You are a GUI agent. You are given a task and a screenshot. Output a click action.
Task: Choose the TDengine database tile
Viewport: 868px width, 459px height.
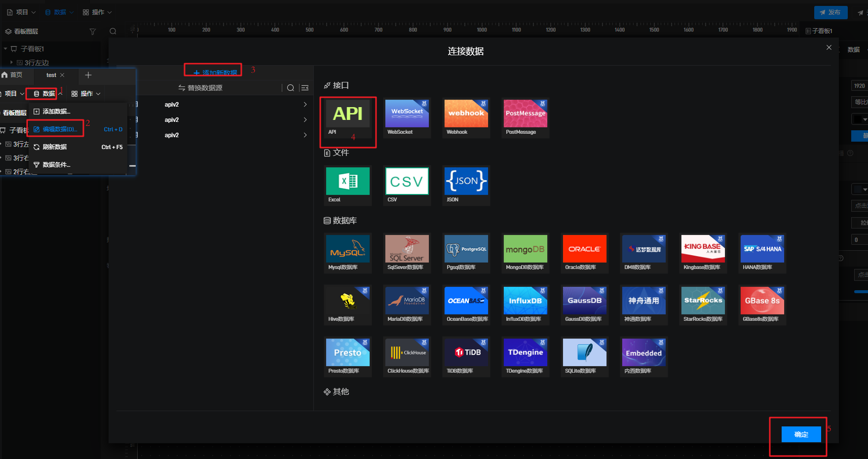pyautogui.click(x=526, y=357)
